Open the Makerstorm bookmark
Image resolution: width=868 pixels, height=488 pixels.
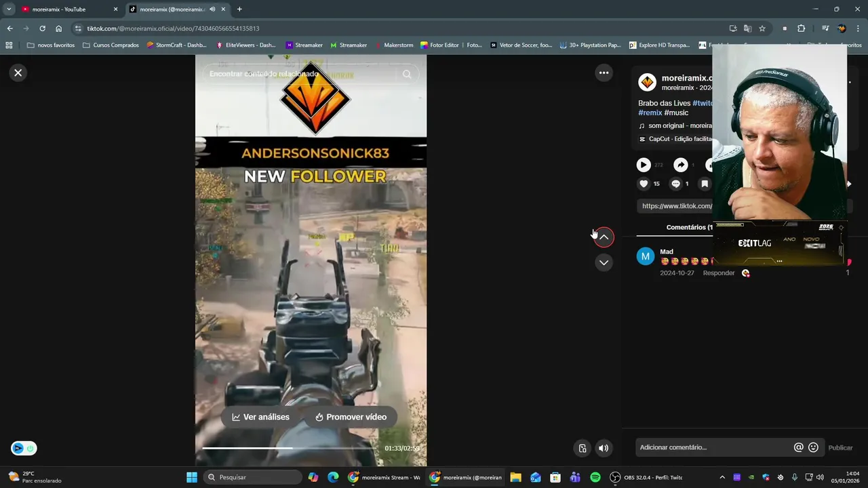[393, 45]
